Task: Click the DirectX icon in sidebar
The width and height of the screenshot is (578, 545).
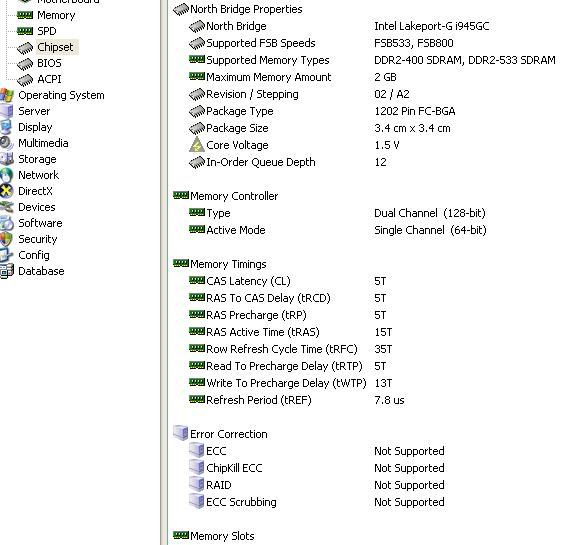Action: pos(6,191)
